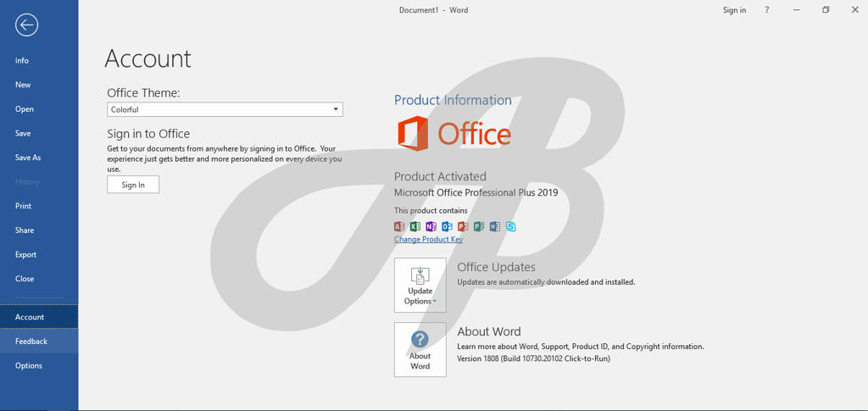Open the Feedback page
Viewport: 868px width, 411px height.
[x=39, y=342]
